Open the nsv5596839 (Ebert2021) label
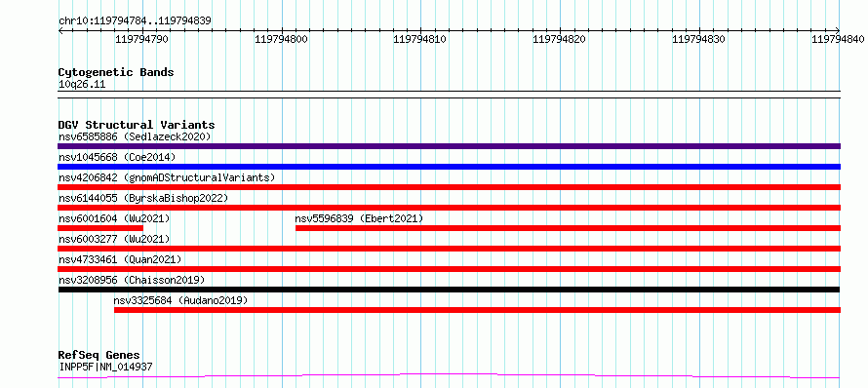This screenshot has width=868, height=388. pyautogui.click(x=359, y=218)
